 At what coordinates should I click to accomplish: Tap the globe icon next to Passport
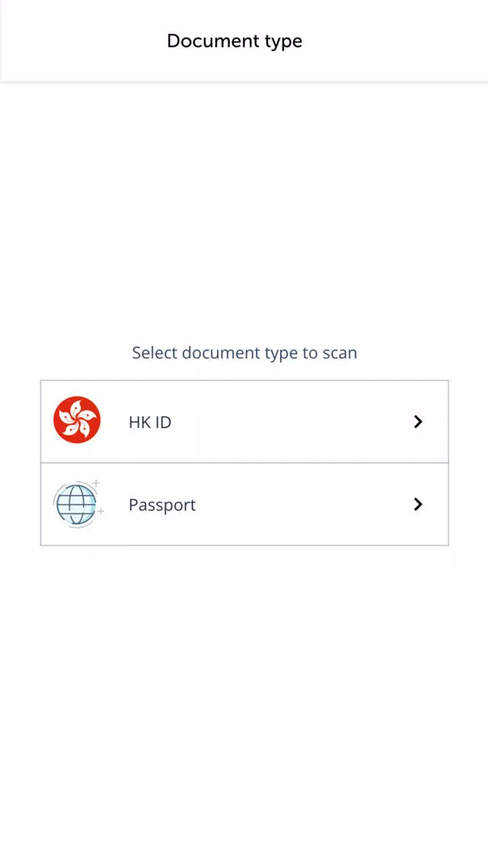click(x=78, y=504)
